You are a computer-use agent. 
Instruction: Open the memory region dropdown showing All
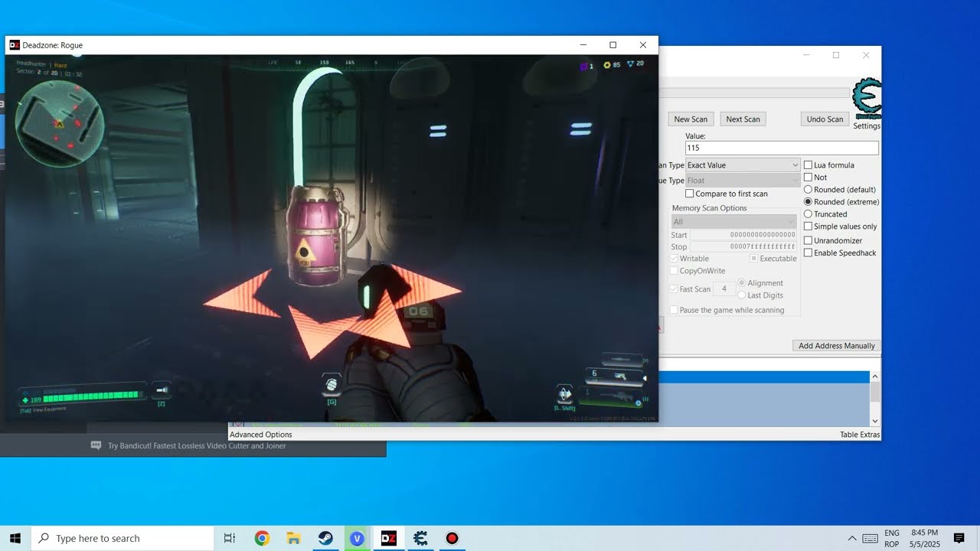click(734, 222)
